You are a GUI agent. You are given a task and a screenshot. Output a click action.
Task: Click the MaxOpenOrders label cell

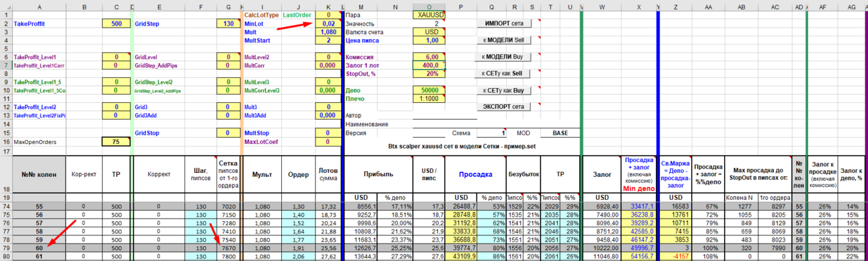tap(39, 142)
